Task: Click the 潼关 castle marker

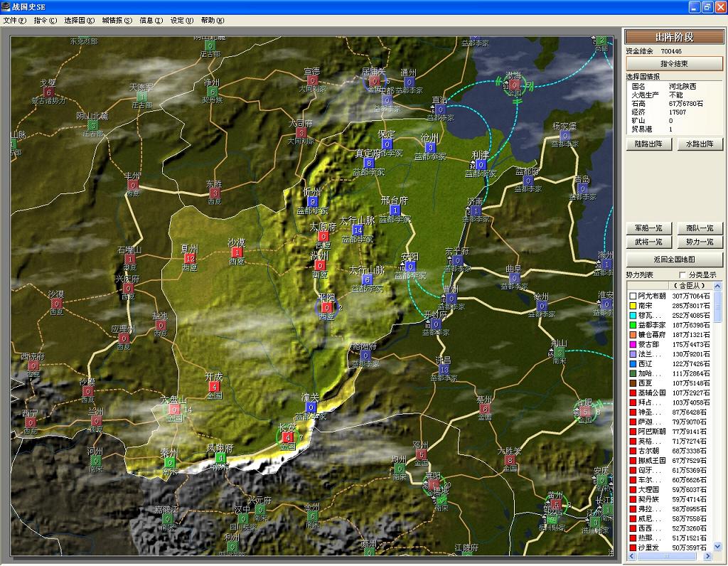Action: point(311,407)
